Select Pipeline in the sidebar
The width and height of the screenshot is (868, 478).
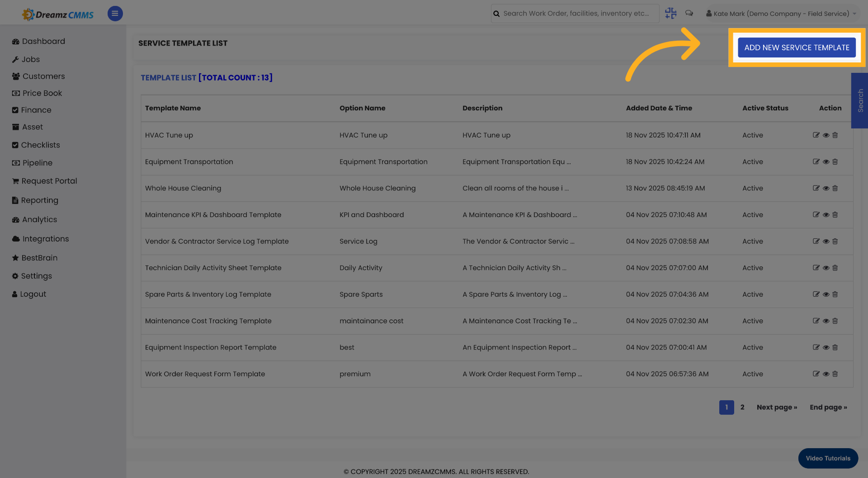(x=32, y=163)
